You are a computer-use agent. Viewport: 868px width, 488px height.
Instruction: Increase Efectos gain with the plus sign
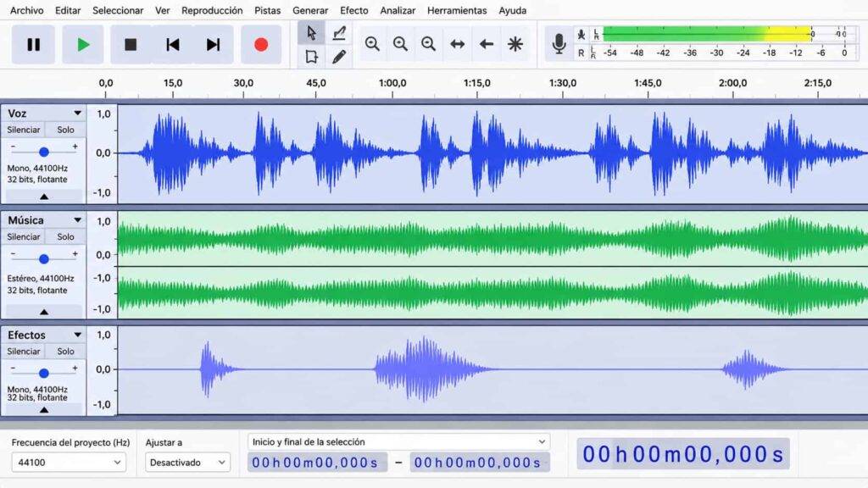click(75, 368)
